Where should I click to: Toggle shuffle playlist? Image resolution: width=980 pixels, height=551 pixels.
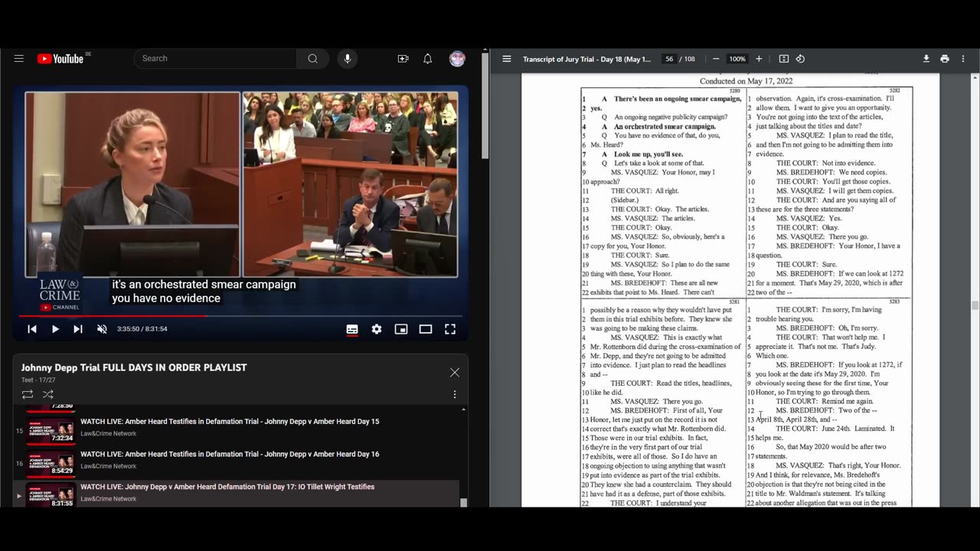47,394
